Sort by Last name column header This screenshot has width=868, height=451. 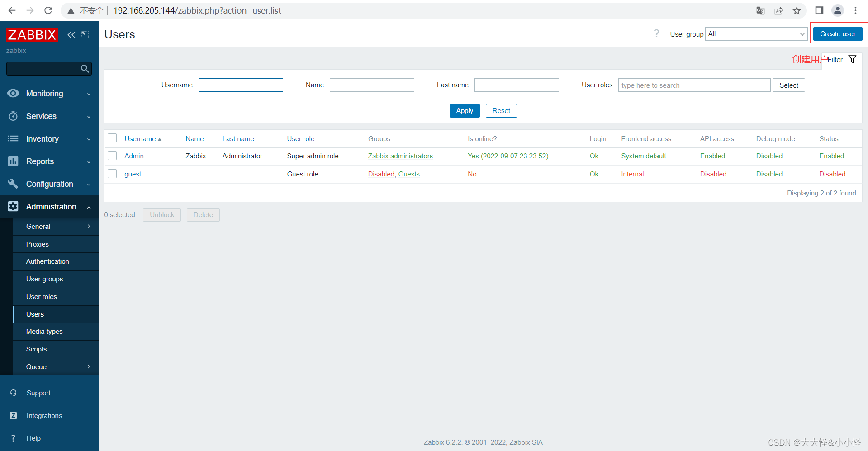point(238,139)
